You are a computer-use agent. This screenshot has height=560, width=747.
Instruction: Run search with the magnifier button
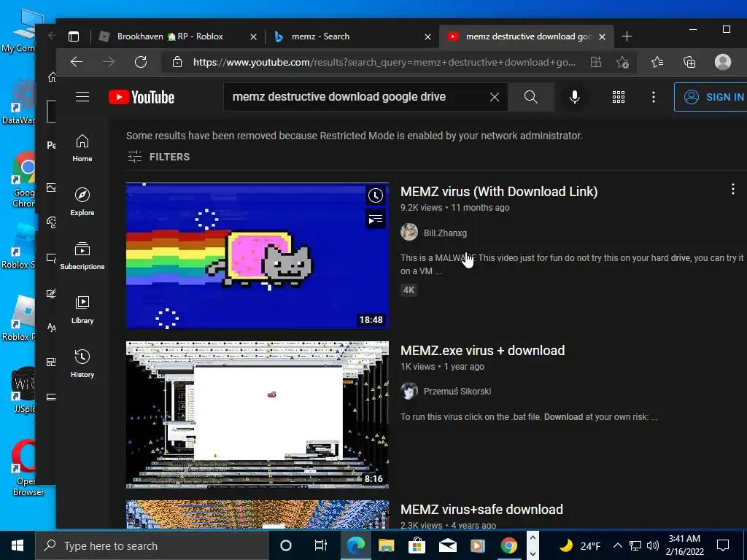pyautogui.click(x=531, y=97)
